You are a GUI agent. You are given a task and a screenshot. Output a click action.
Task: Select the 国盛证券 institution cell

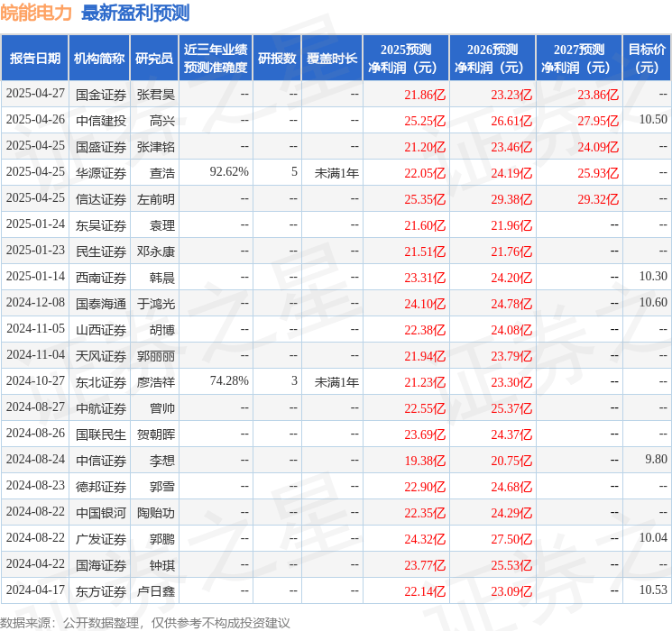[101, 147]
